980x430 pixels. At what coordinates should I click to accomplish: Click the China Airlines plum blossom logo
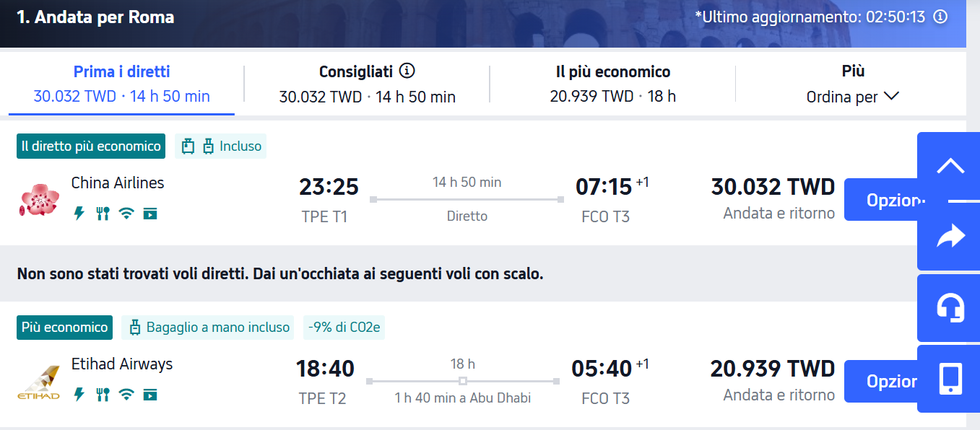[x=38, y=200]
